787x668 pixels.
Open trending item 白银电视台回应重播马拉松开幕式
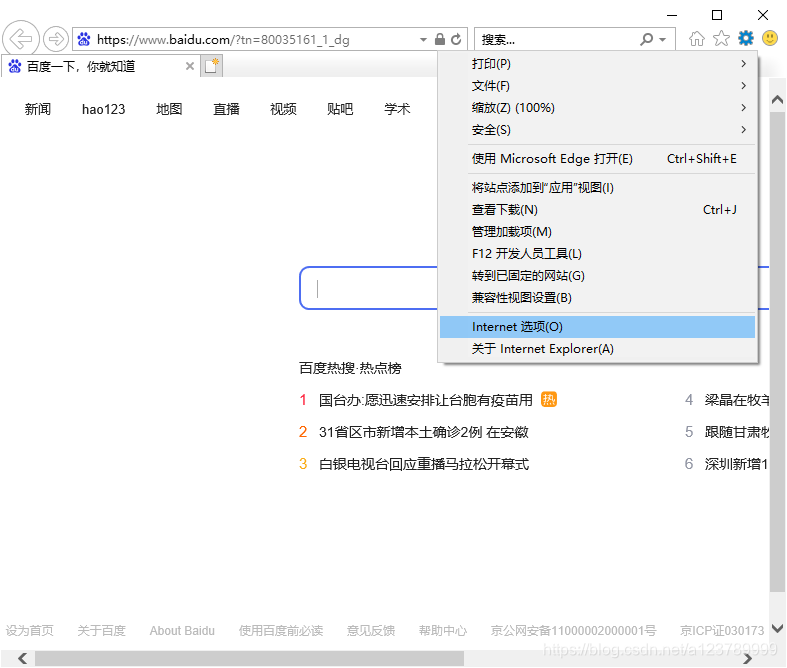pos(424,464)
